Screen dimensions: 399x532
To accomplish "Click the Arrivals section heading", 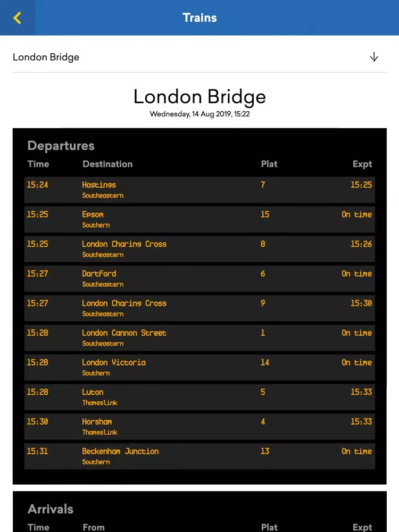I will click(51, 509).
